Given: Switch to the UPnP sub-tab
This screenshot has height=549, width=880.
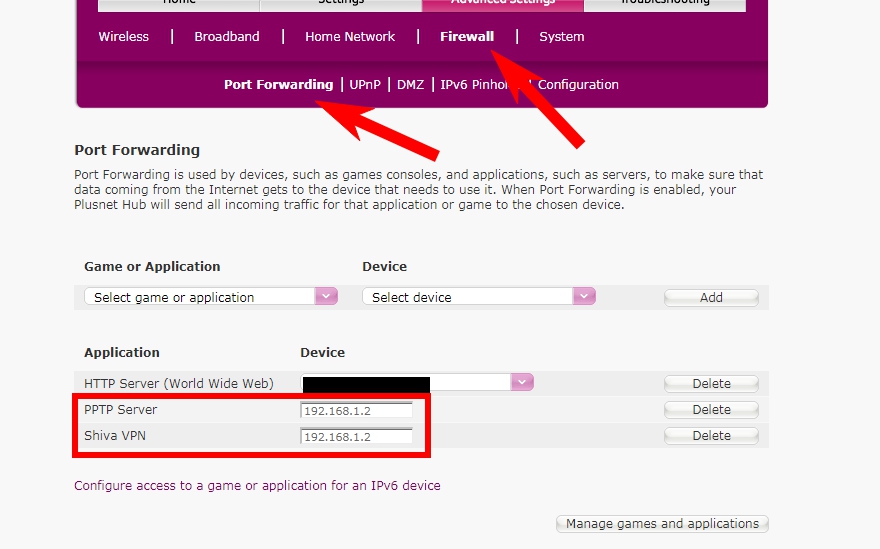Looking at the screenshot, I should pos(365,85).
